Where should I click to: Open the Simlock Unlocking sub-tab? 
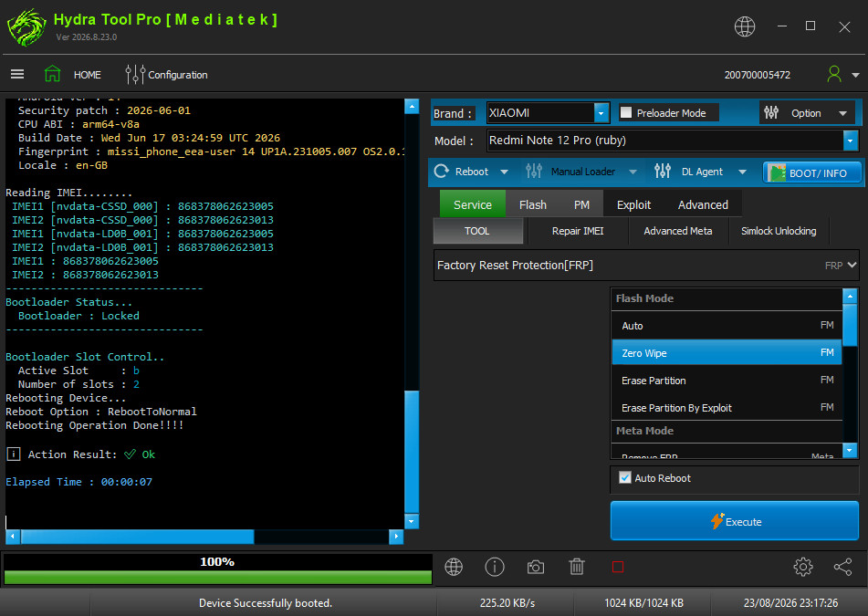pos(779,231)
